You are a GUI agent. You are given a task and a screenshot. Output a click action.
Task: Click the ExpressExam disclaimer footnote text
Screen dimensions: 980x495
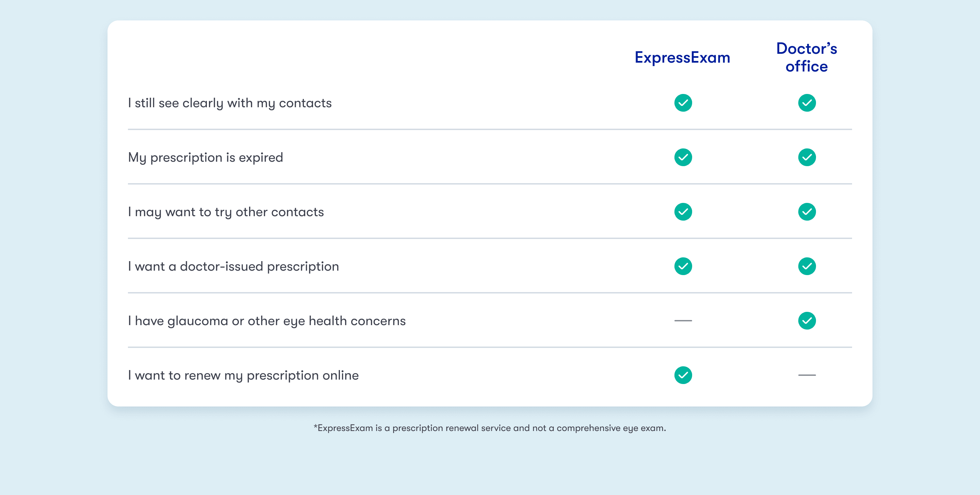490,428
